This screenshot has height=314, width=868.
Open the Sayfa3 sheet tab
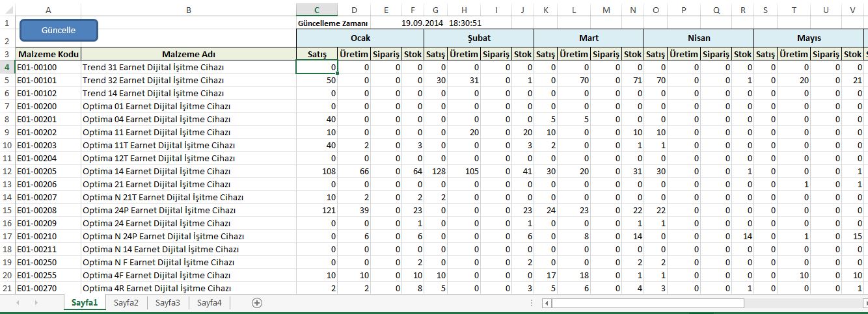tap(168, 302)
